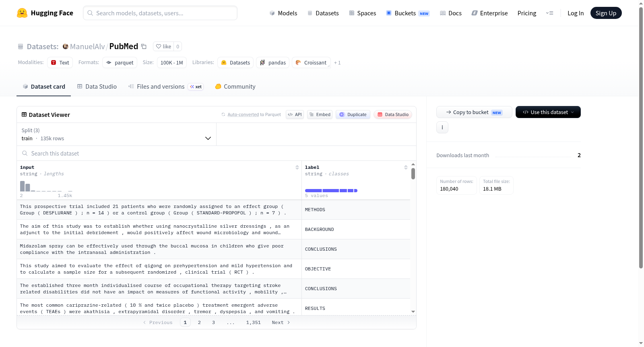Click the Dataset Viewer table icon
The image size is (644, 347).
(24, 115)
